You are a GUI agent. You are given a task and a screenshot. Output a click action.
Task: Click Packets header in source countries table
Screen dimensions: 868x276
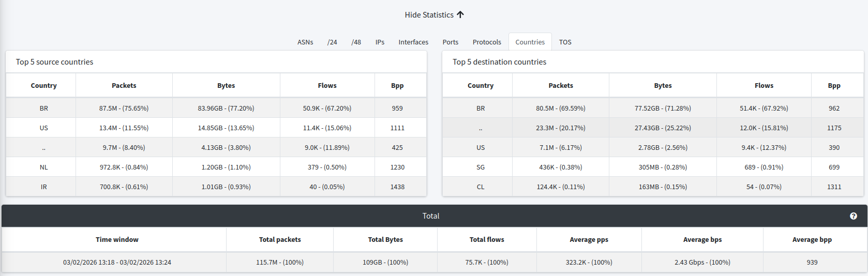[124, 85]
